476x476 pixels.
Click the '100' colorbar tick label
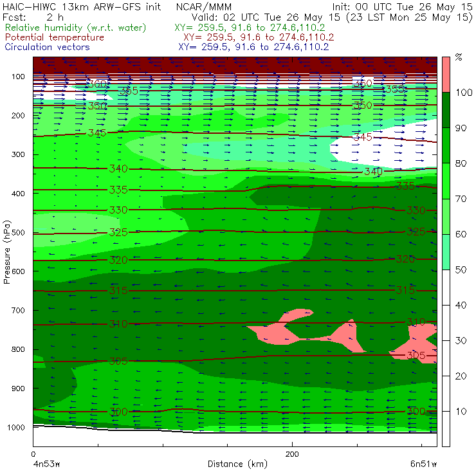click(464, 92)
